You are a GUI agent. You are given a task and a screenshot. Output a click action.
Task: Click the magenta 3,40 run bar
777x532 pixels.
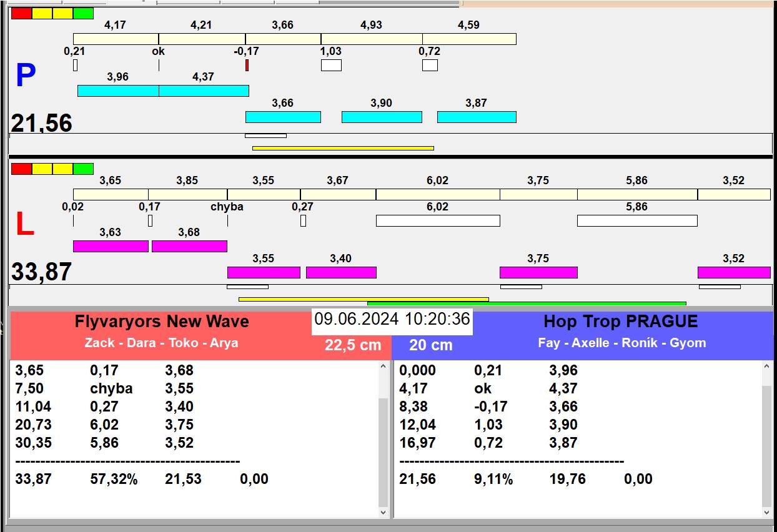coord(341,272)
